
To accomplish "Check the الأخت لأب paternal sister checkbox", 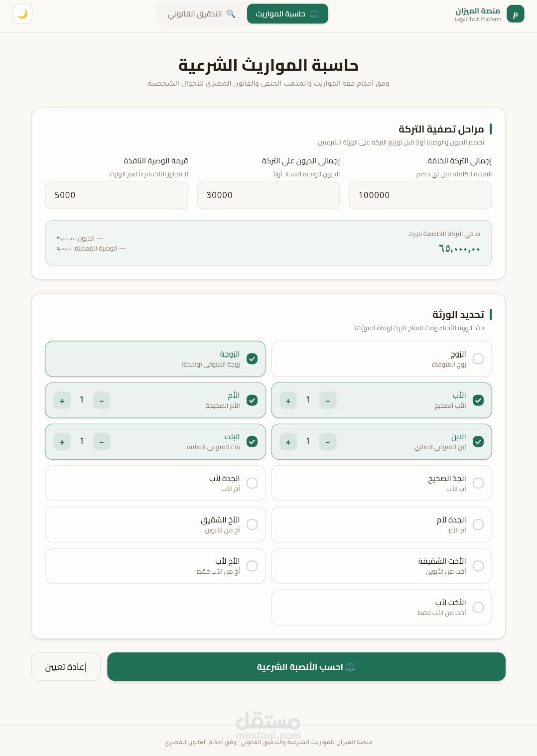I will 478,607.
